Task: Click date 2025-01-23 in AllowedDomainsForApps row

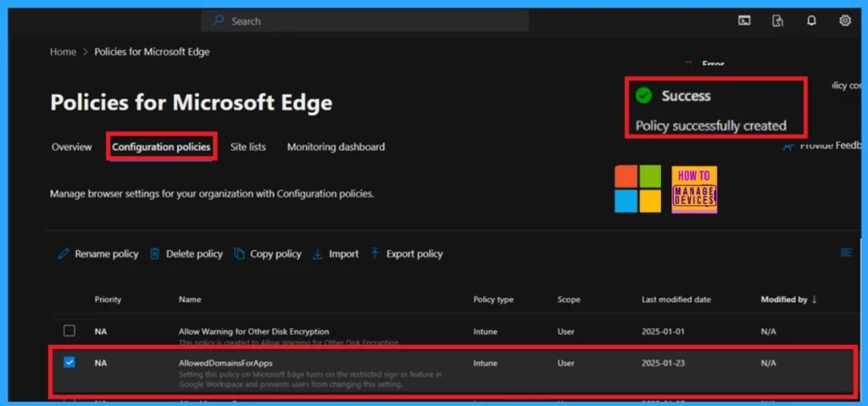Action: pos(663,363)
